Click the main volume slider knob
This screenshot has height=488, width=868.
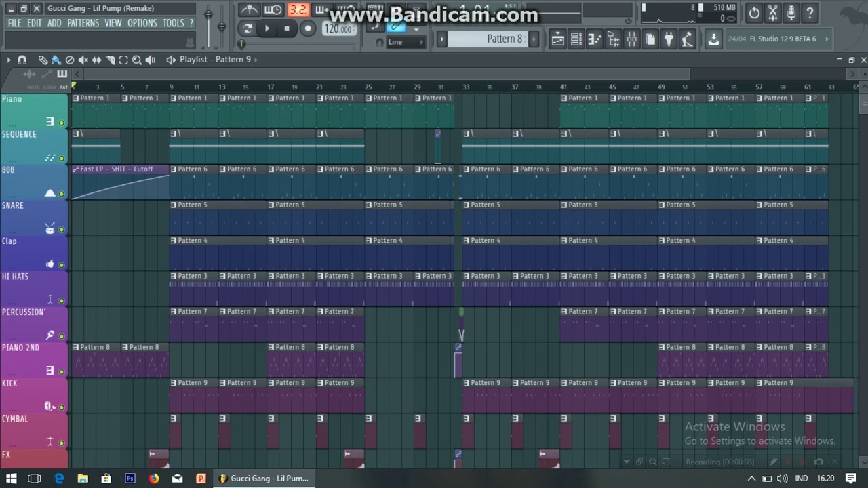click(208, 14)
